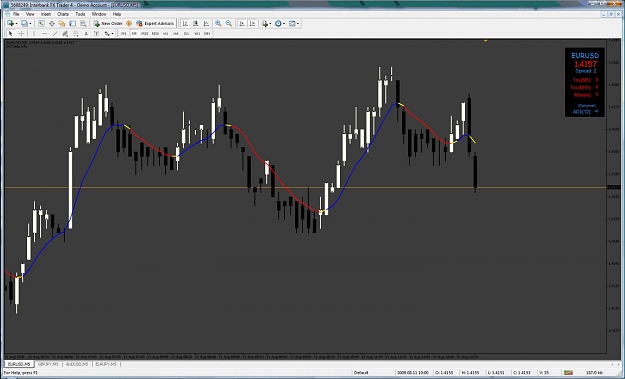Zoom out on the chart

tap(229, 24)
